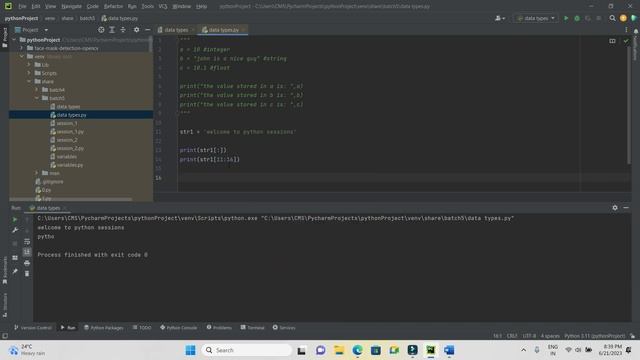This screenshot has width=640, height=360.
Task: Open the TODO tool window
Action: 142,327
